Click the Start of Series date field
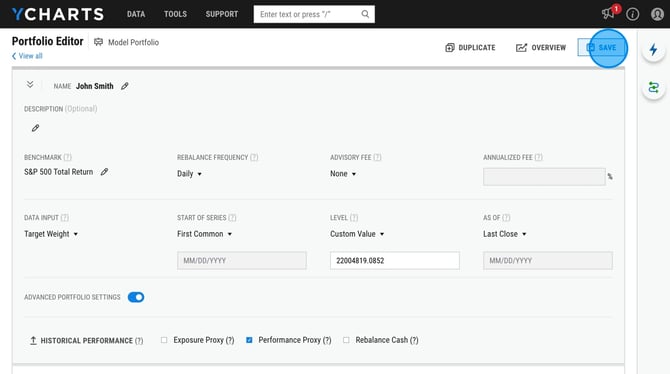The image size is (670, 374). (x=242, y=260)
